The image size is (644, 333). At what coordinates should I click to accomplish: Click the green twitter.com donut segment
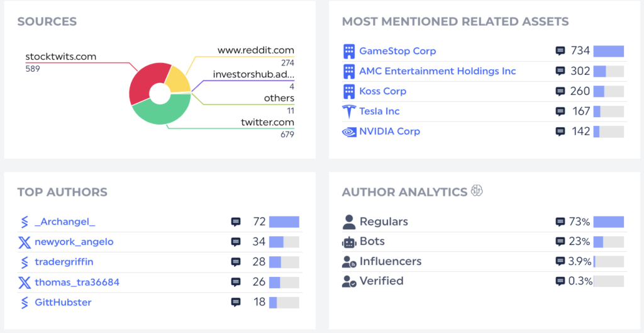tap(160, 115)
